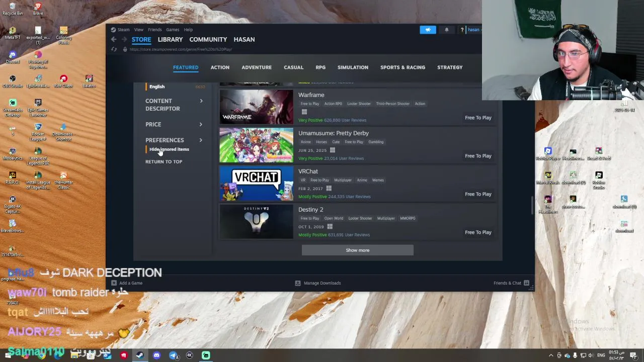Open the Warframe game thumbnail
The height and width of the screenshot is (362, 644).
click(256, 107)
